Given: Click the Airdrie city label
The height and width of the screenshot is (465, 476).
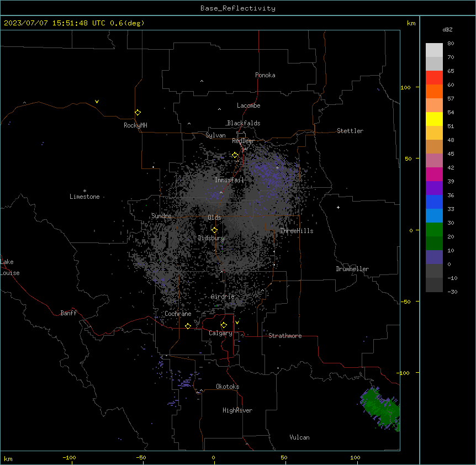Looking at the screenshot, I should pos(223,297).
